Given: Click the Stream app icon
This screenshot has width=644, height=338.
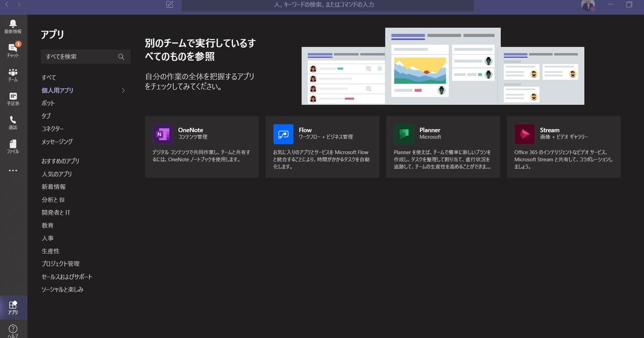Looking at the screenshot, I should click(525, 134).
